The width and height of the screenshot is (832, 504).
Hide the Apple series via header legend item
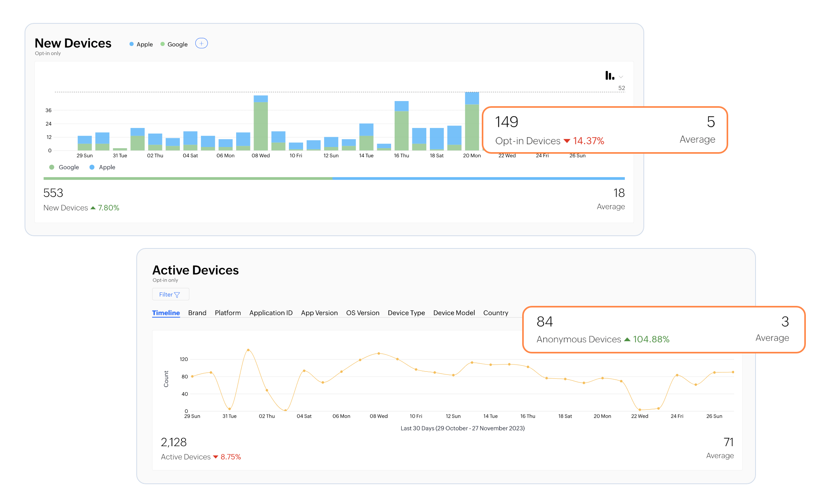[x=141, y=44]
